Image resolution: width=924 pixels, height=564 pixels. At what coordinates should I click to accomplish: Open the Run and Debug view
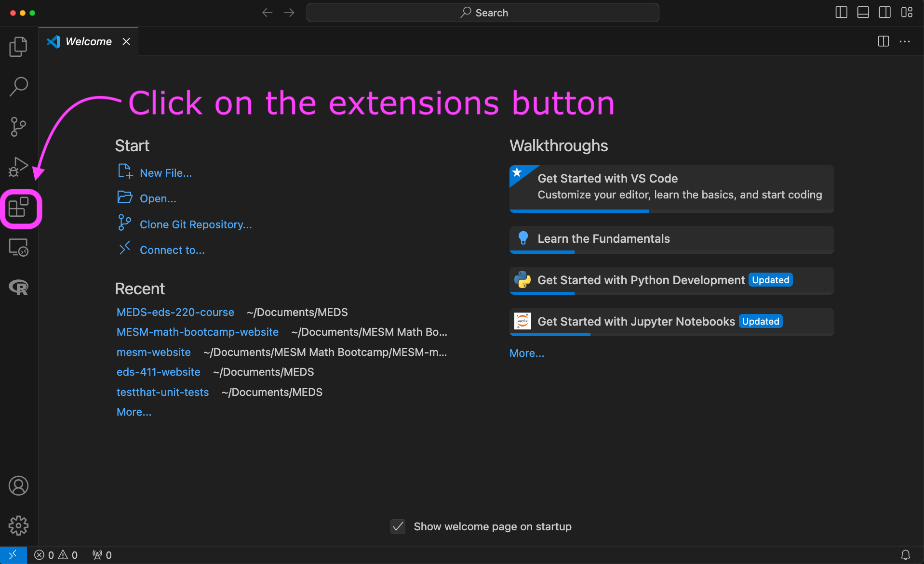tap(18, 167)
